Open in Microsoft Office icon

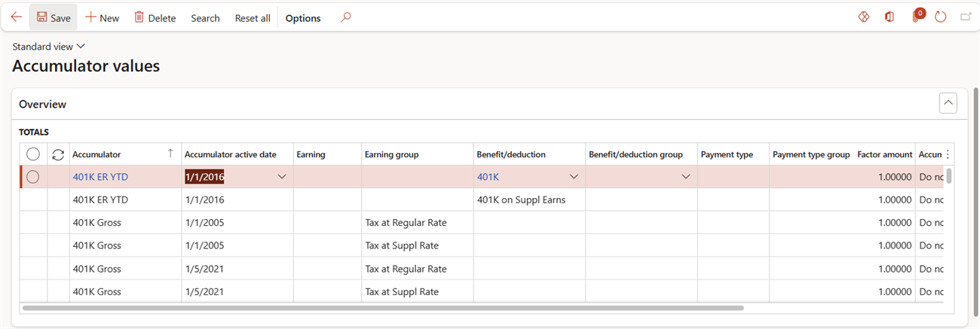[x=890, y=17]
